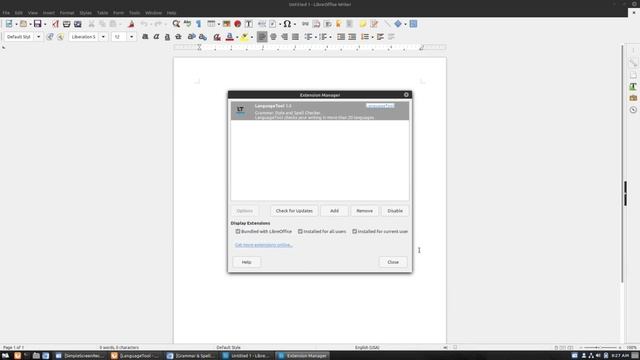Viewport: 640px width, 360px height.
Task: Click Close button in Extension Manager
Action: click(393, 262)
